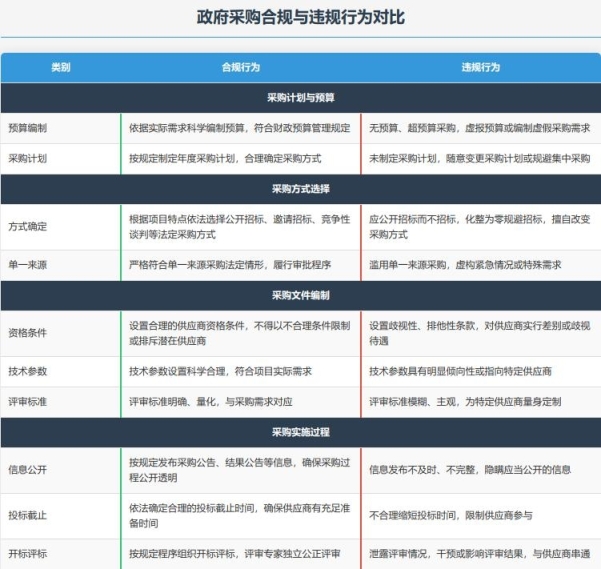Select the 采购计划 category cell

(x=27, y=158)
